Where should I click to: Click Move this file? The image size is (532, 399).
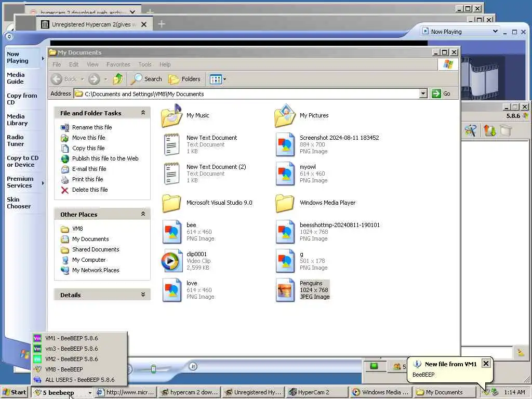[x=88, y=138]
